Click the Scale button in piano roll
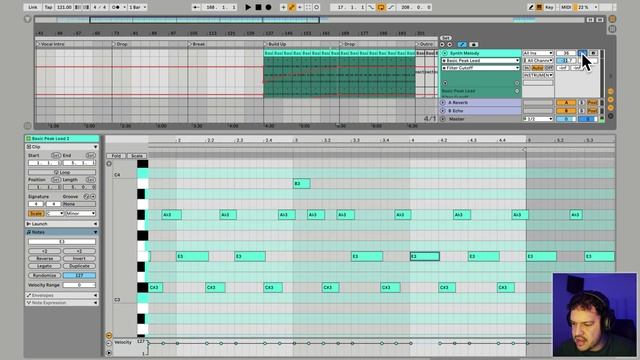This screenshot has height=360, width=640. pos(137,156)
